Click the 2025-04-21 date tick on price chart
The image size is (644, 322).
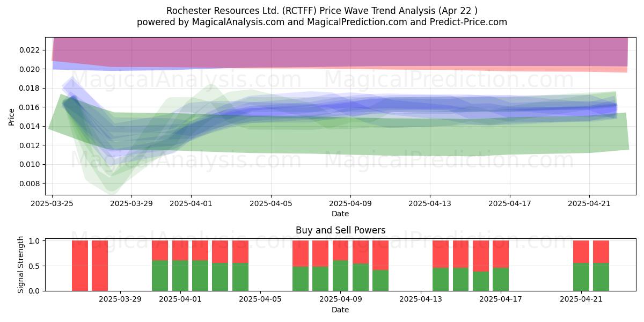point(589,203)
